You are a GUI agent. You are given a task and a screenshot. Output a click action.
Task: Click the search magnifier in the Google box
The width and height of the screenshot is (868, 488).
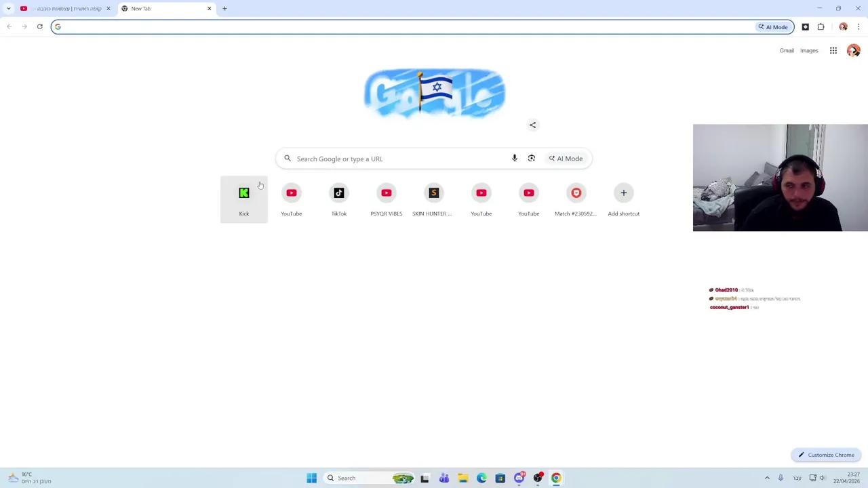pos(288,159)
